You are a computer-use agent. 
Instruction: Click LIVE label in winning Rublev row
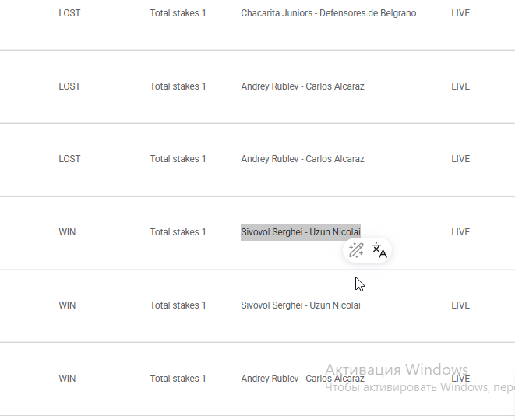[460, 379]
